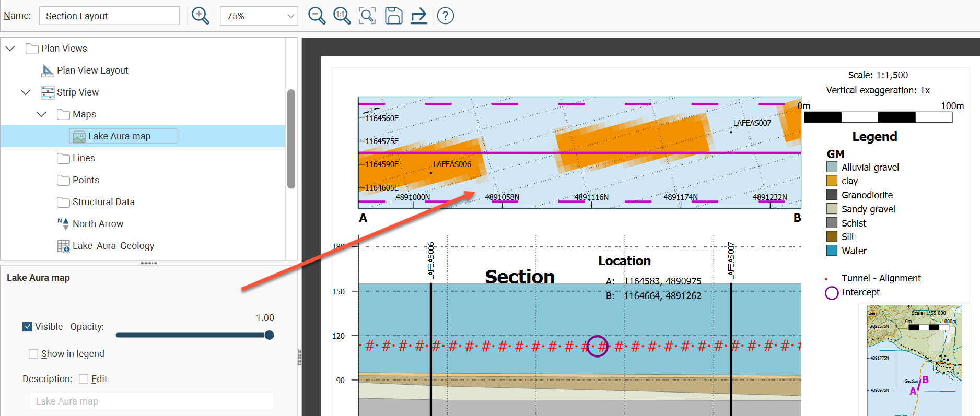Image resolution: width=980 pixels, height=416 pixels.
Task: Open the help question mark icon
Action: tap(445, 16)
